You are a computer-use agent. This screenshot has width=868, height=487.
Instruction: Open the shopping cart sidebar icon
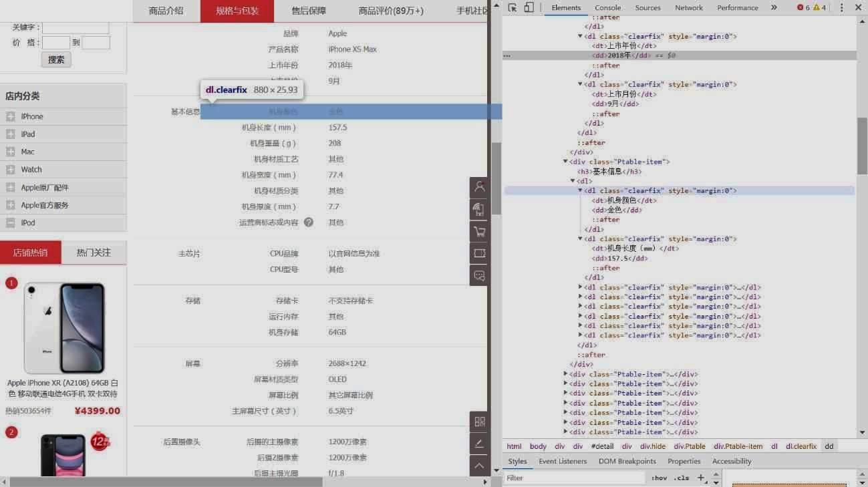point(479,231)
